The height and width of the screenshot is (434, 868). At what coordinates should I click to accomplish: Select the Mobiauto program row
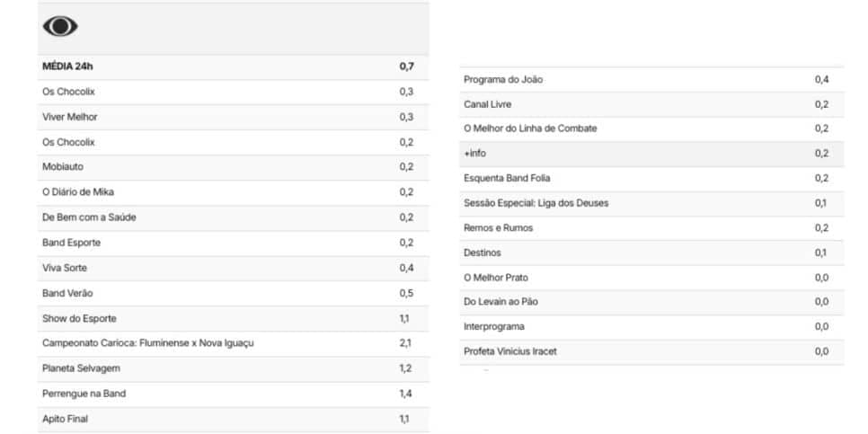click(x=233, y=167)
